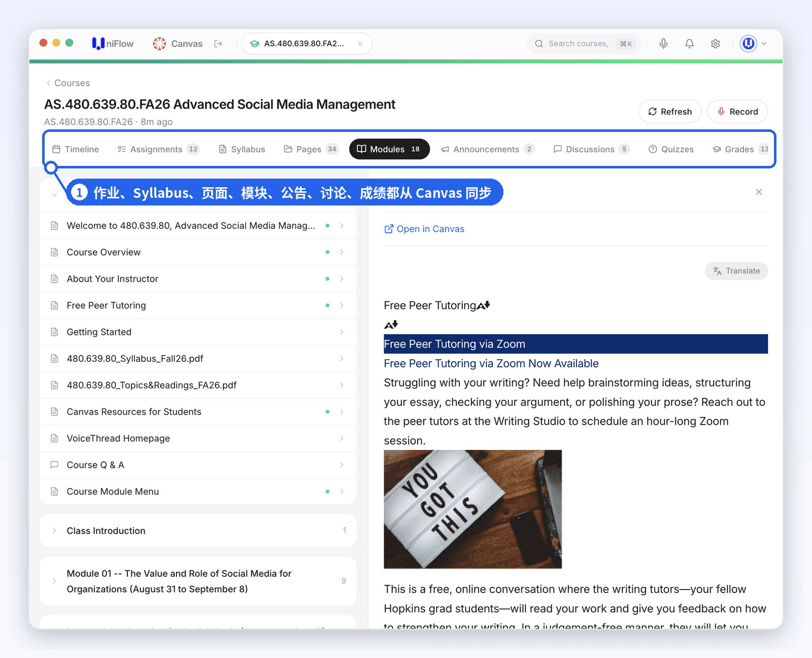
Task: Select the Modules tab
Action: 389,149
